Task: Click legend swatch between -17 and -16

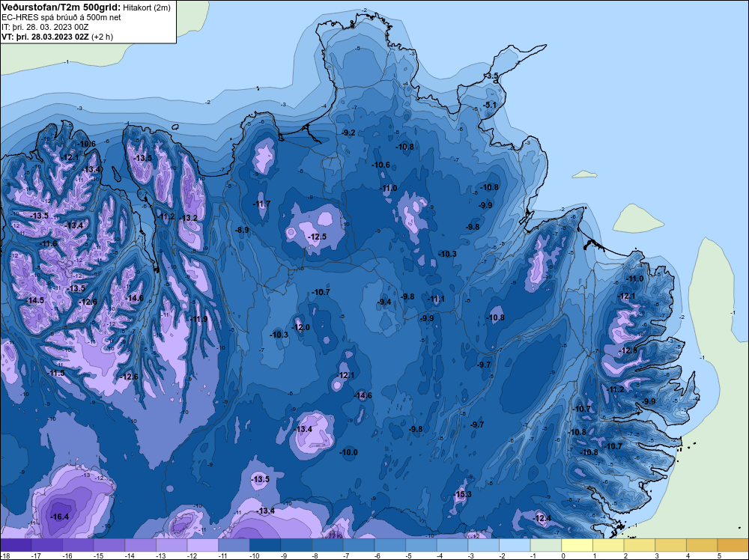Action: click(47, 545)
